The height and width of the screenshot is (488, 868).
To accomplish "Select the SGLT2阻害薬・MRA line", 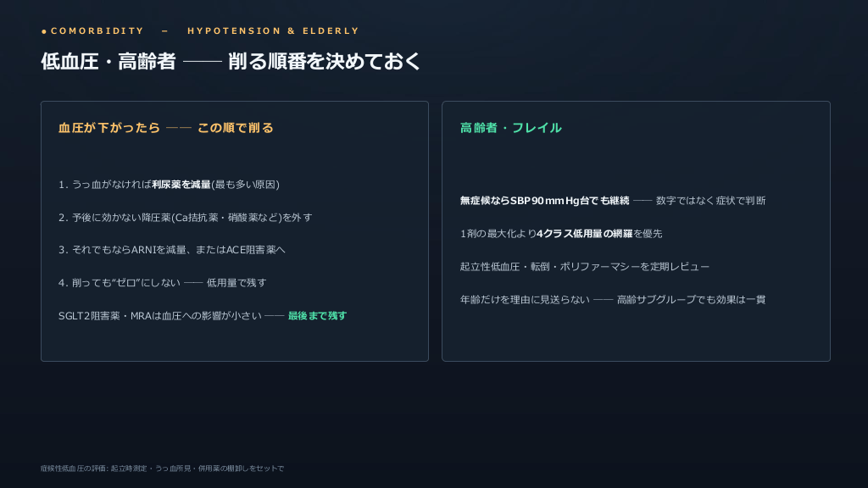I will pyautogui.click(x=203, y=315).
